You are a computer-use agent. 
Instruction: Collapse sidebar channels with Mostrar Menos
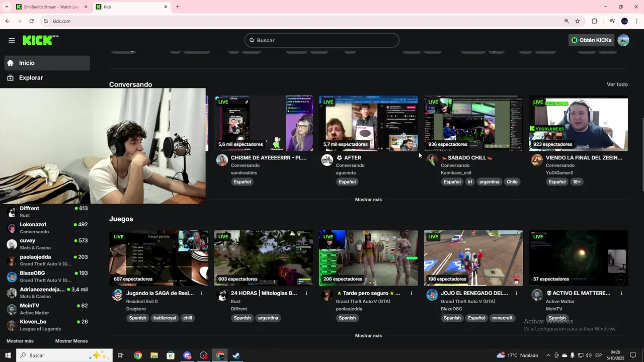pos(71,341)
